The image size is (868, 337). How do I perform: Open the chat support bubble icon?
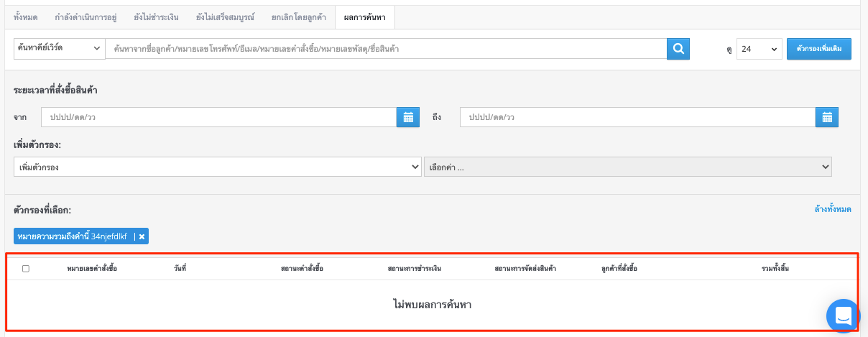point(843,315)
